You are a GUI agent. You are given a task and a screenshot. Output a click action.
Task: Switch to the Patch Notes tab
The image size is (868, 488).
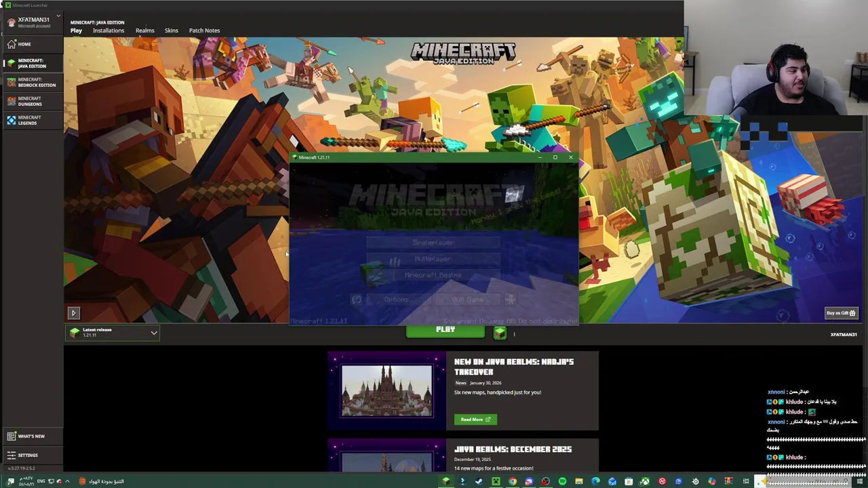tap(204, 30)
